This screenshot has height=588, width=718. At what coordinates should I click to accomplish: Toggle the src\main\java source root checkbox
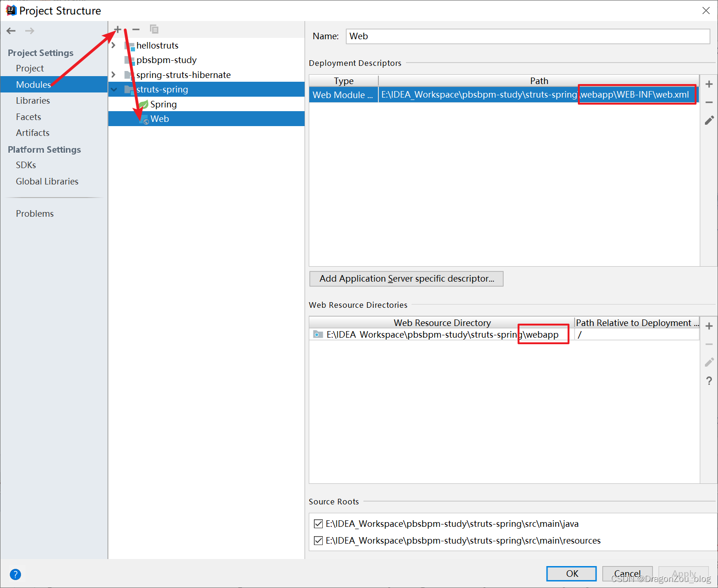(319, 524)
